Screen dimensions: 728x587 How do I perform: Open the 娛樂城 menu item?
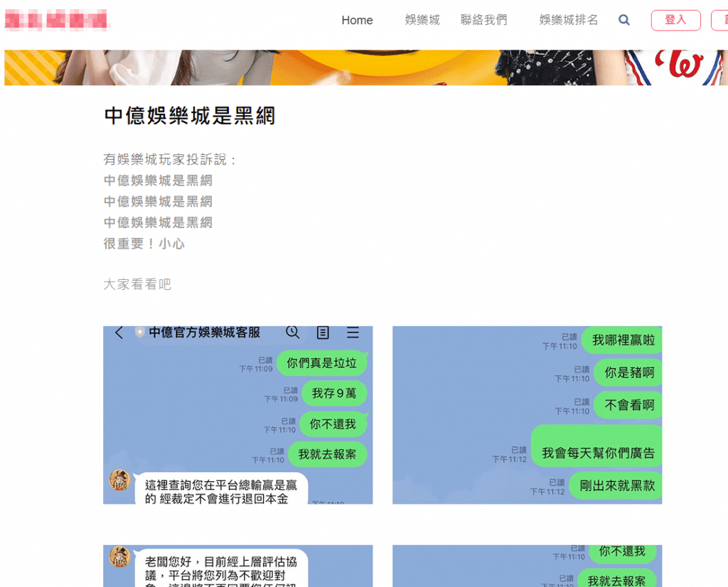point(422,20)
